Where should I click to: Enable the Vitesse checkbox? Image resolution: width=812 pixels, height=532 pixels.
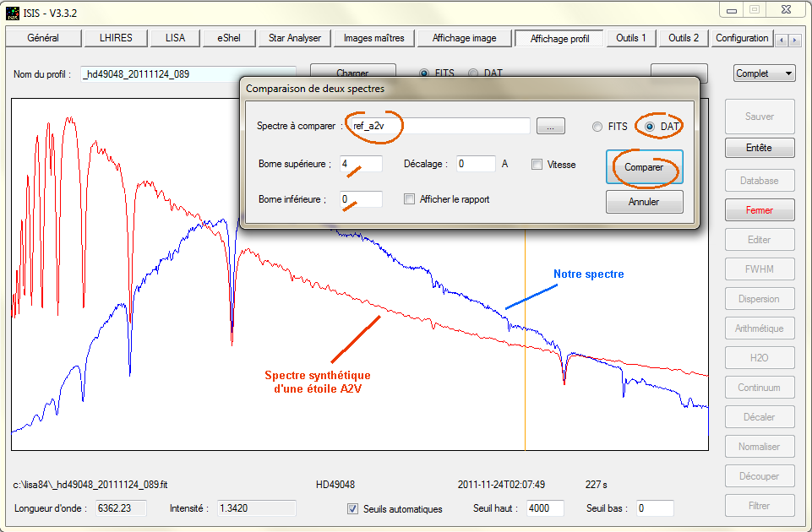(537, 165)
